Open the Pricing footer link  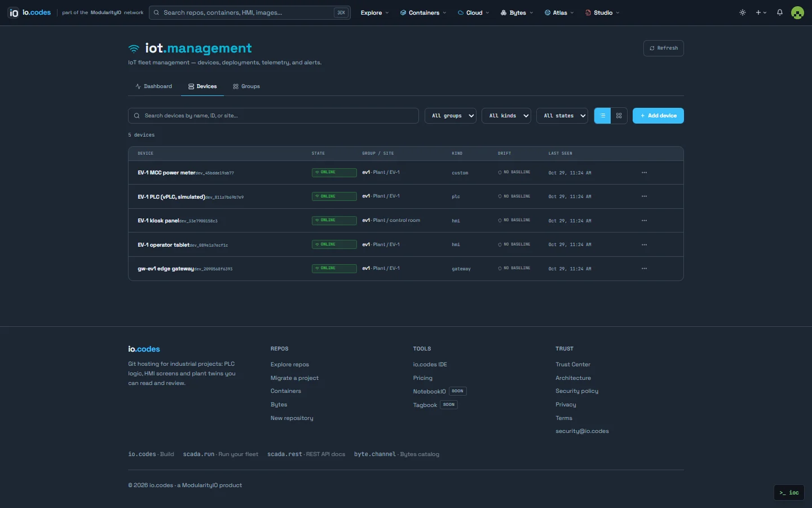(x=423, y=378)
